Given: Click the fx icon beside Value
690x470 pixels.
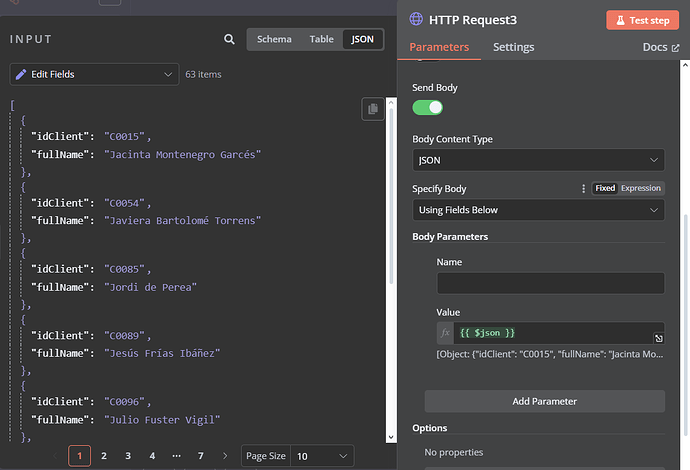Looking at the screenshot, I should coord(445,333).
